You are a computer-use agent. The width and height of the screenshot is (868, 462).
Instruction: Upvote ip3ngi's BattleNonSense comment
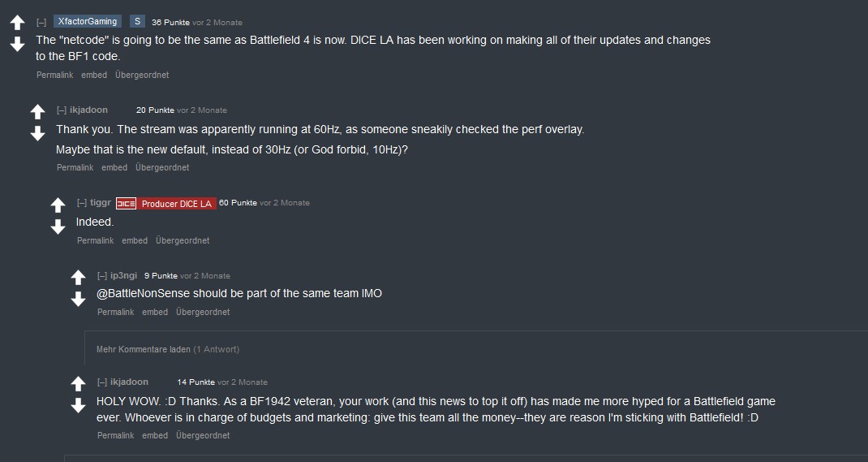(78, 278)
